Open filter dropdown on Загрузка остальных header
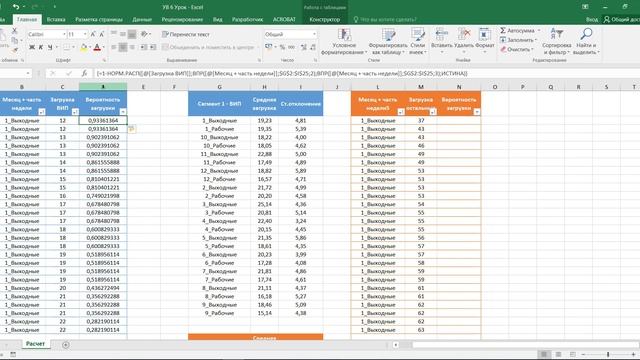Screen dimensions: 640x360 coord(433,111)
